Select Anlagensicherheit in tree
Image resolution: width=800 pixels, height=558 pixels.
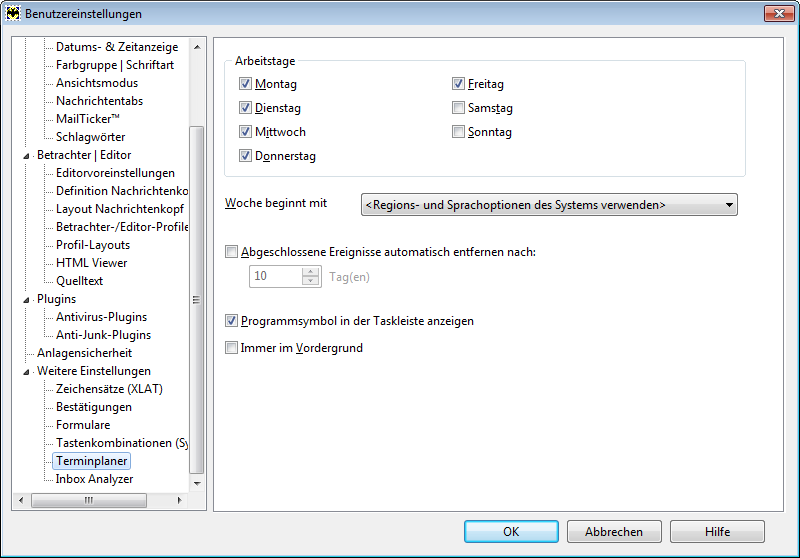coord(84,353)
